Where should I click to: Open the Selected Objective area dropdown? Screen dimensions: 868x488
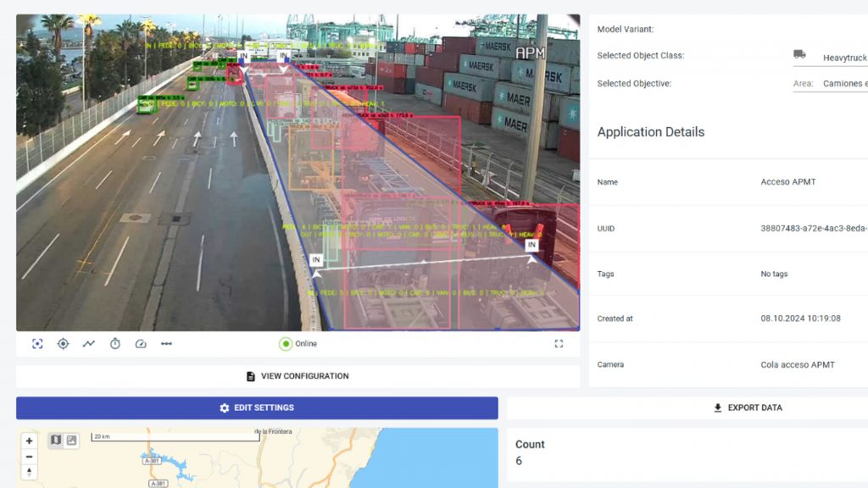(844, 84)
